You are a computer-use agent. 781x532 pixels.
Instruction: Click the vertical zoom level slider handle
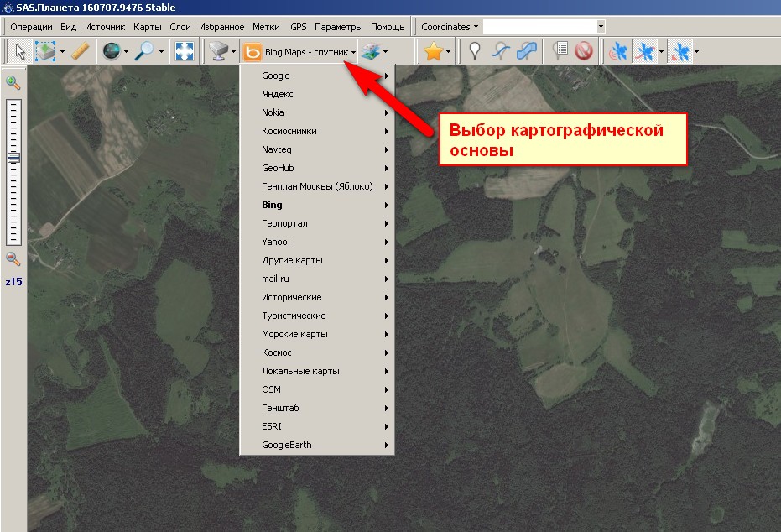13,158
